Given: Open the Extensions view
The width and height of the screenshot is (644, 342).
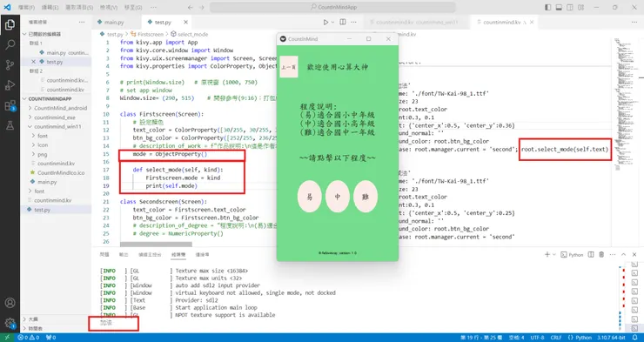Looking at the screenshot, I should tap(10, 105).
